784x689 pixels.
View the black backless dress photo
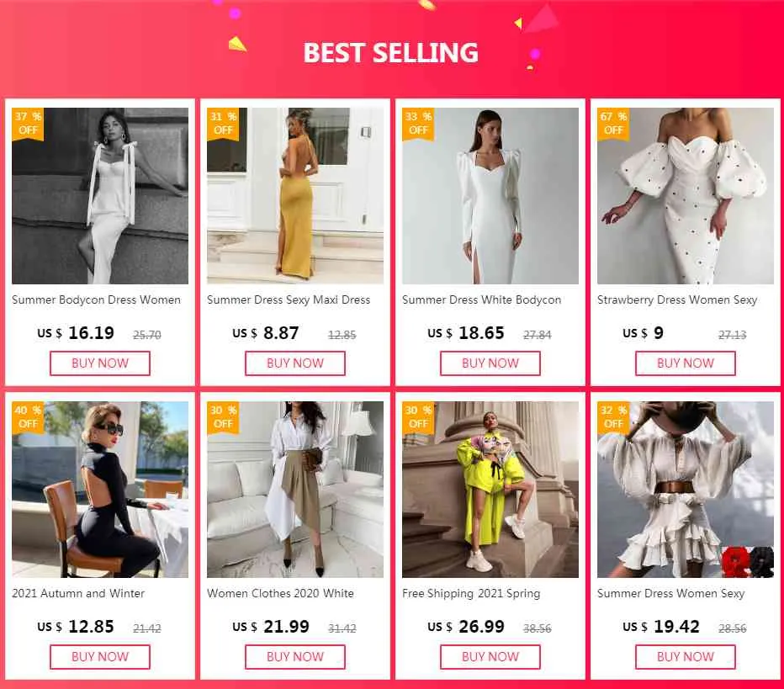click(100, 490)
